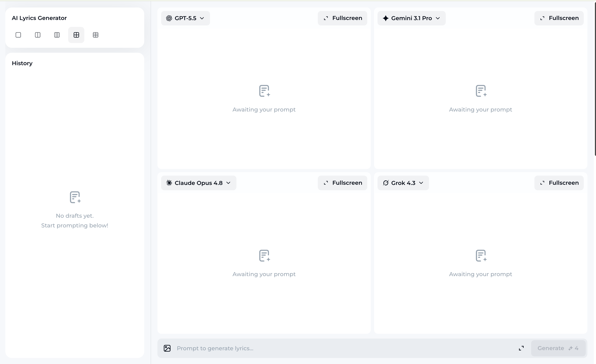Open the Claude Opus 4.8 model dropdown
This screenshot has height=364, width=596.
[199, 183]
